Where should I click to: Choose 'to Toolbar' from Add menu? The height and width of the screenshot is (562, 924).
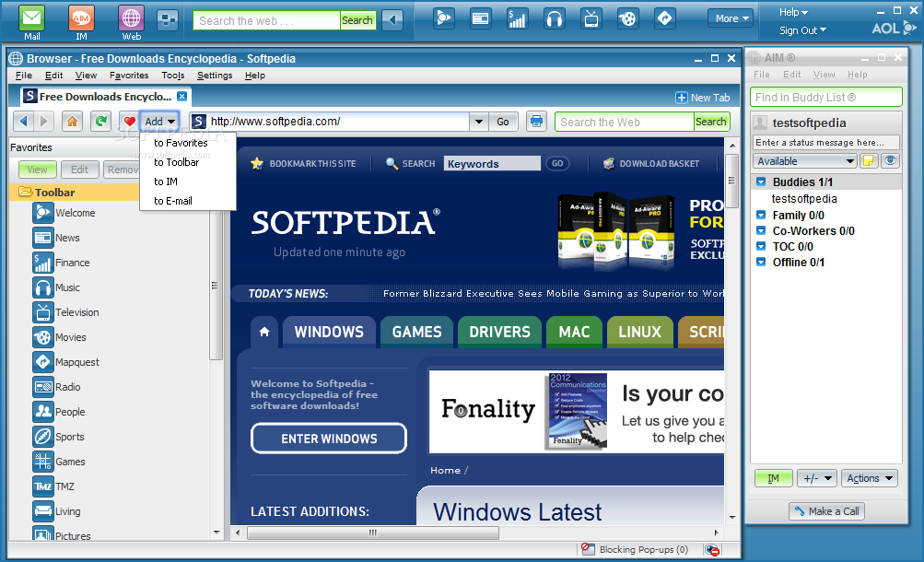pos(177,162)
